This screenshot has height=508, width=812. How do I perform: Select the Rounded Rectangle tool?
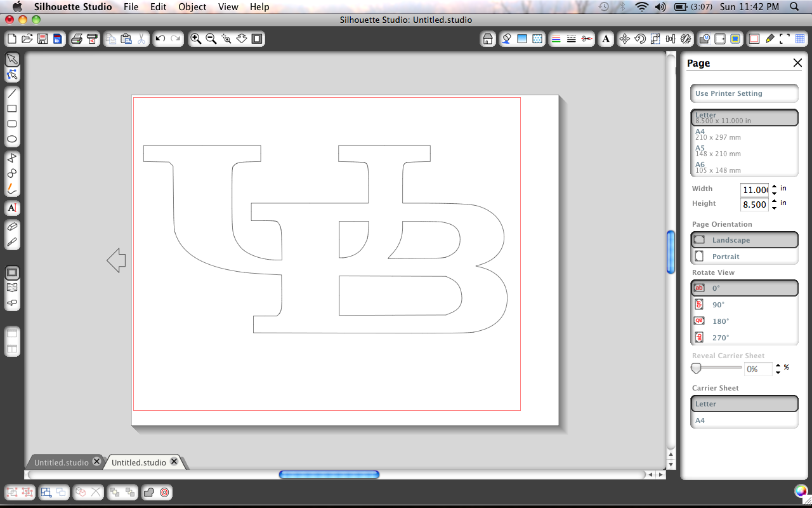[12, 124]
